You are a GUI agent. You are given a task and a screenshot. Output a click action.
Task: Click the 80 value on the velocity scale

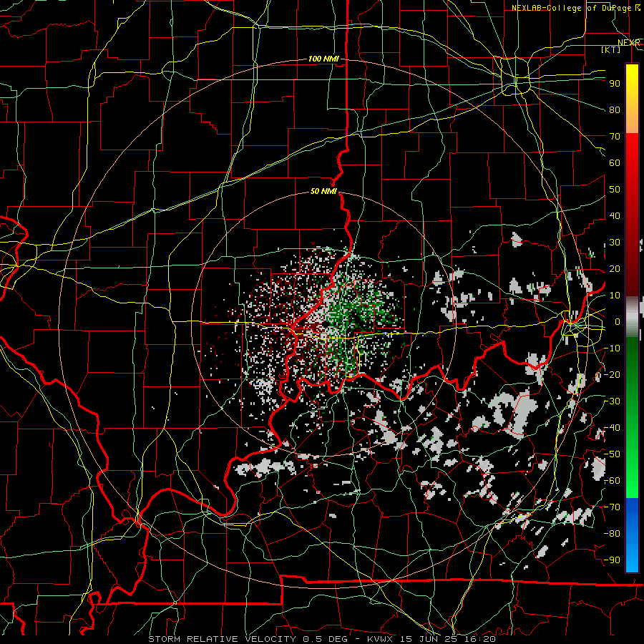coord(615,110)
